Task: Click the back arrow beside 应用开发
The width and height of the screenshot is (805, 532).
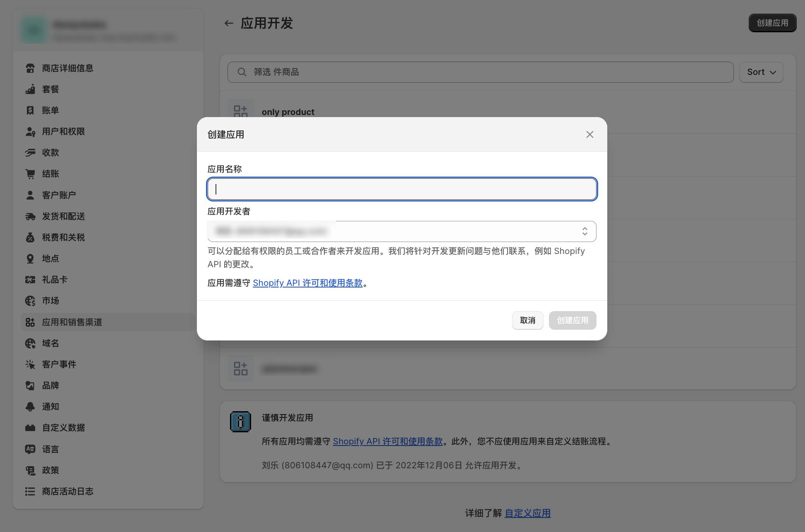Action: point(229,23)
